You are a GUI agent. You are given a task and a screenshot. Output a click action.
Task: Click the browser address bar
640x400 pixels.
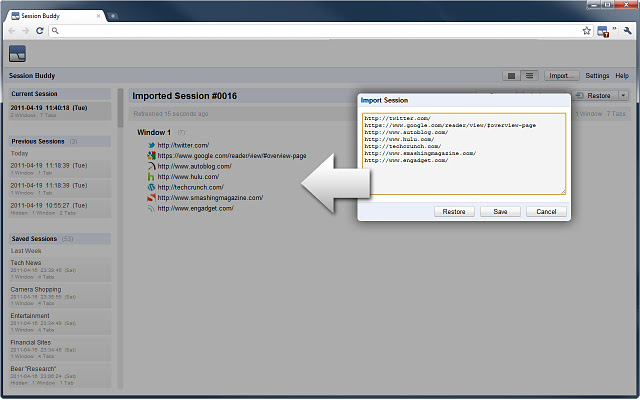pos(320,31)
